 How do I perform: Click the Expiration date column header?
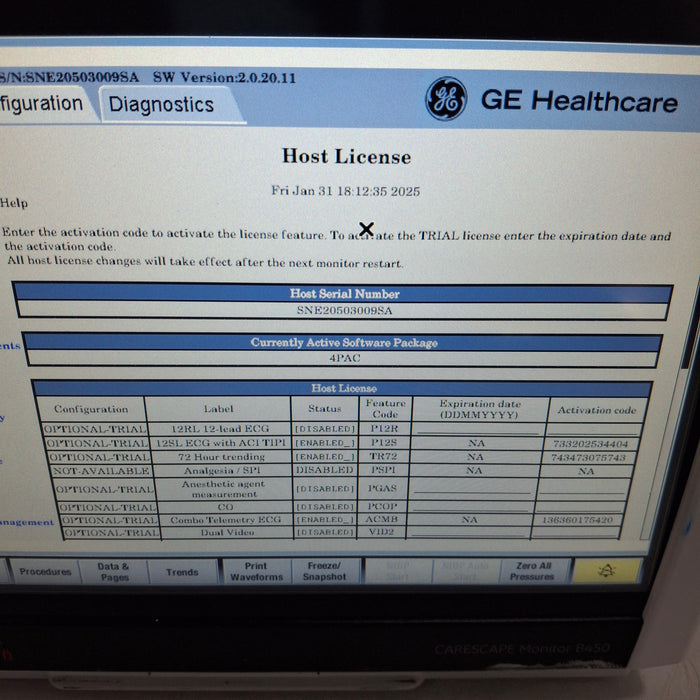point(480,409)
